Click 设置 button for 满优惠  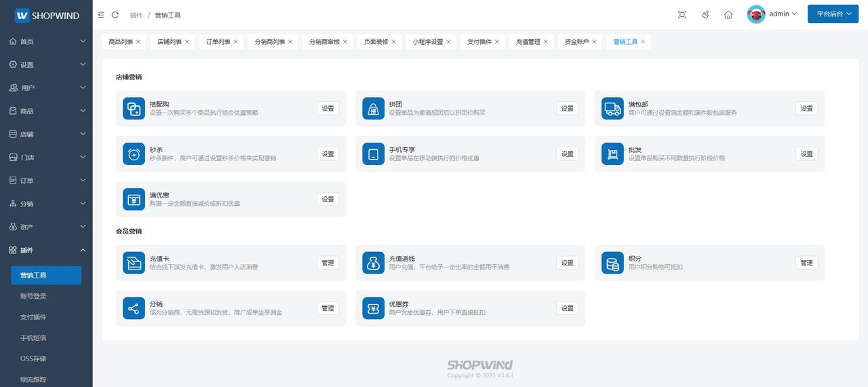(x=328, y=200)
